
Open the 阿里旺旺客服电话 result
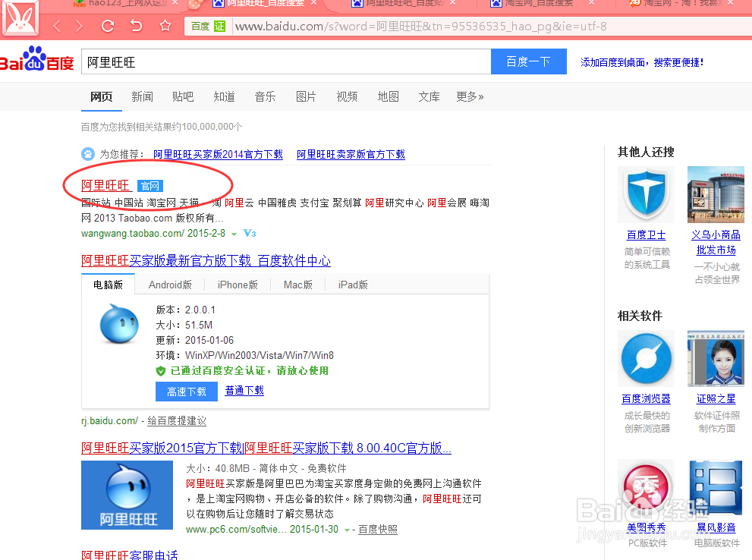[130, 555]
